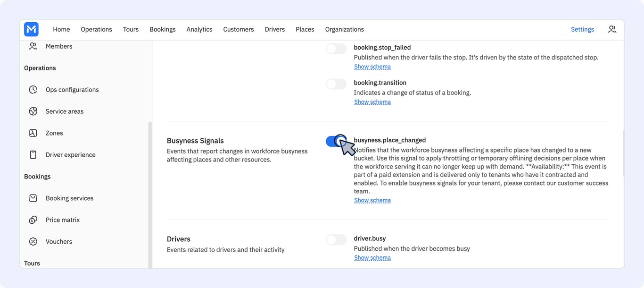
Task: Open the Settings link
Action: click(582, 29)
